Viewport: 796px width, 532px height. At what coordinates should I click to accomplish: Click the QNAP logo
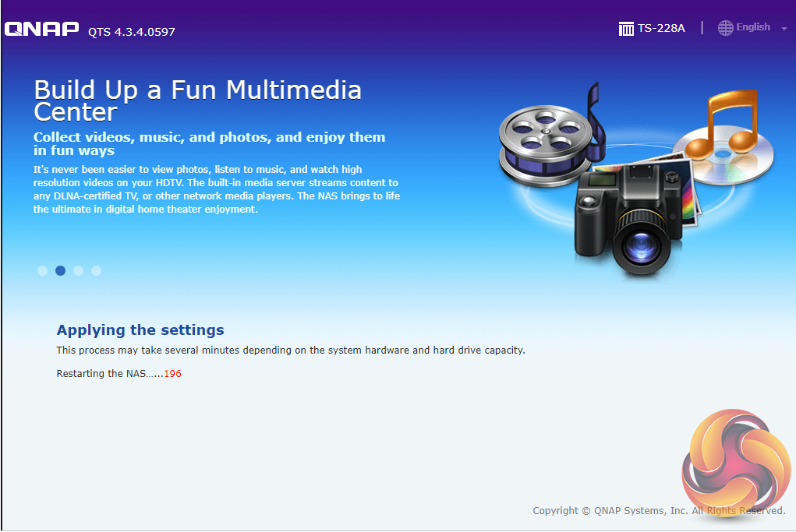point(41,29)
